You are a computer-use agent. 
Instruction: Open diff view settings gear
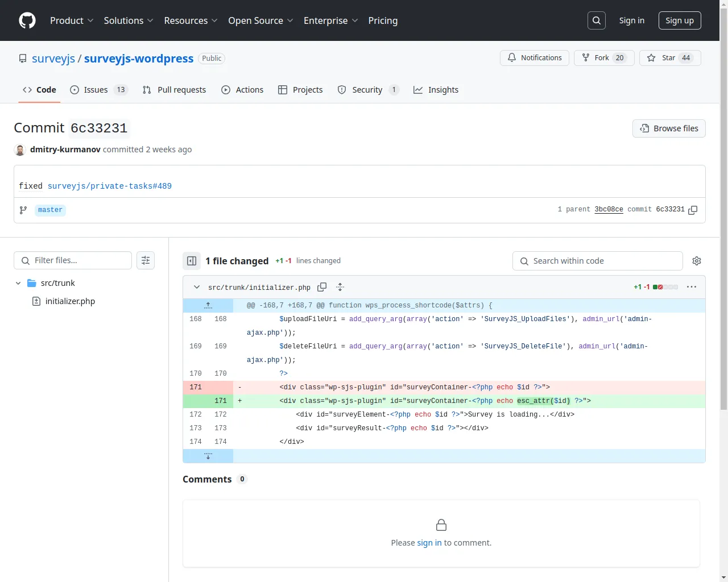[x=697, y=261]
